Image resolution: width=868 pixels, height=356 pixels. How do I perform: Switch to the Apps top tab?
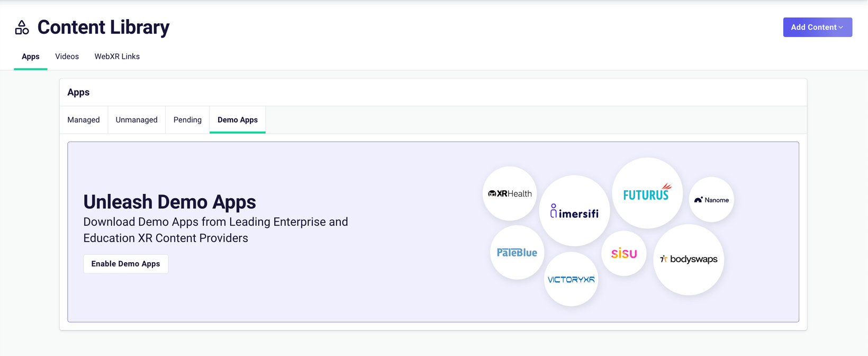coord(31,57)
